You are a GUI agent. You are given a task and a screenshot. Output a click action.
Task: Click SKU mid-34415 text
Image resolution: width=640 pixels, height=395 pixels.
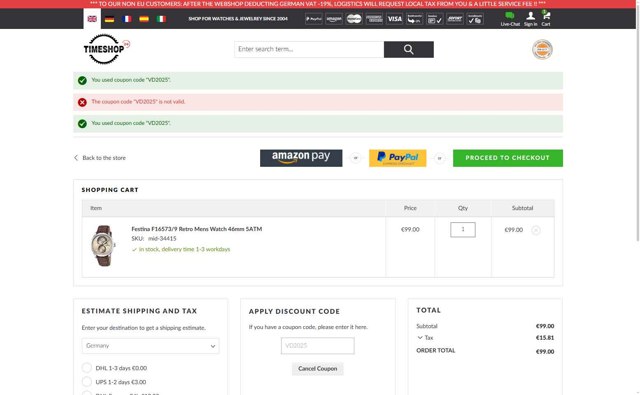click(154, 239)
